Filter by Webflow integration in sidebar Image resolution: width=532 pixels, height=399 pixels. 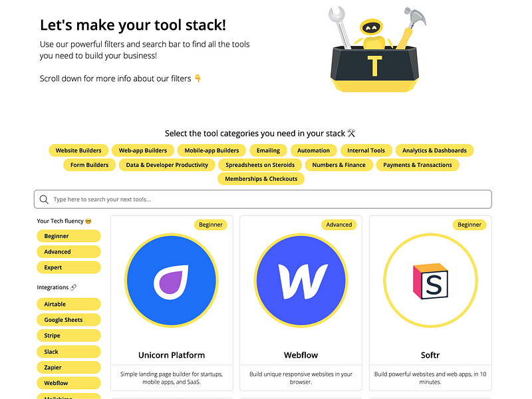pyautogui.click(x=68, y=383)
